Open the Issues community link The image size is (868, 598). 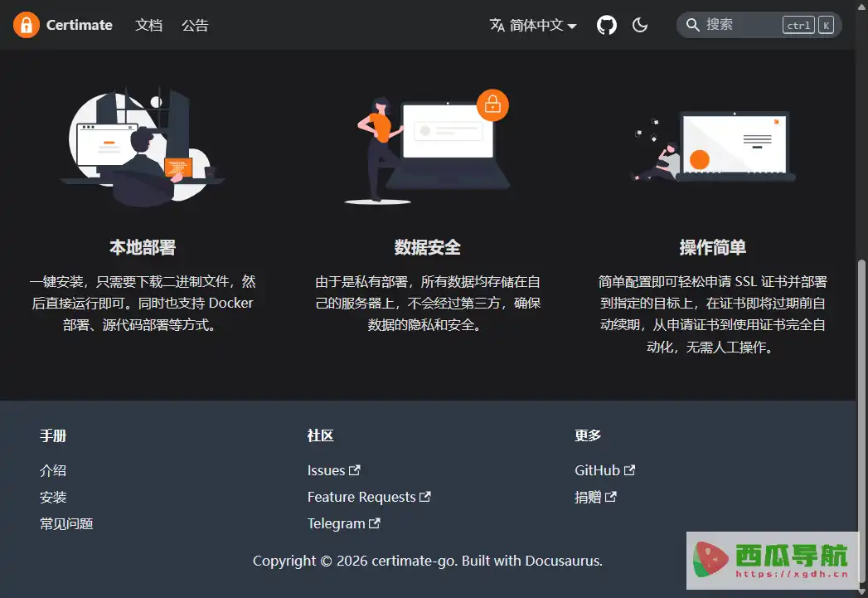click(334, 470)
